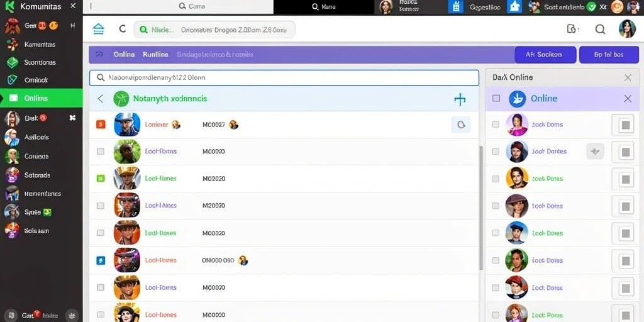Screen dimensions: 644x322
Task: Click the blue plus icon in the list header
Action: point(460,99)
